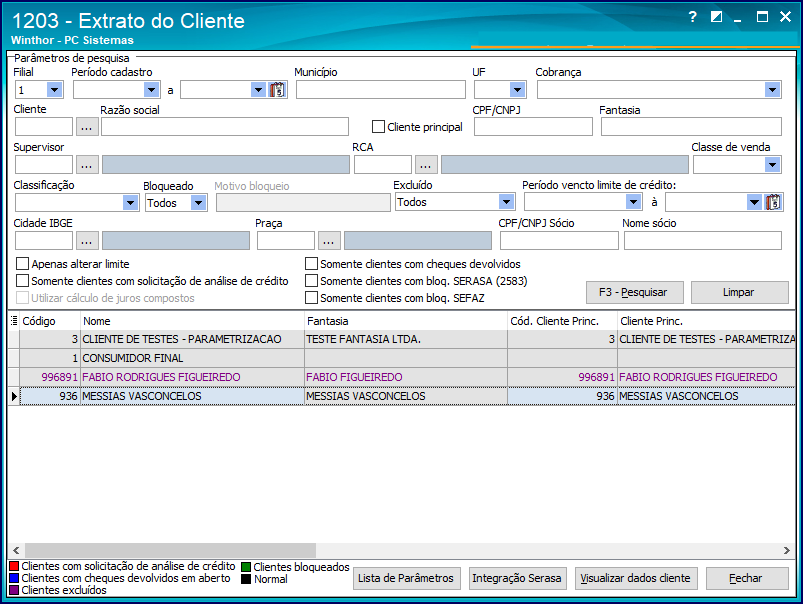This screenshot has height=604, width=803.
Task: Click blue swatch for cheques devolvidos
Action: (x=14, y=578)
